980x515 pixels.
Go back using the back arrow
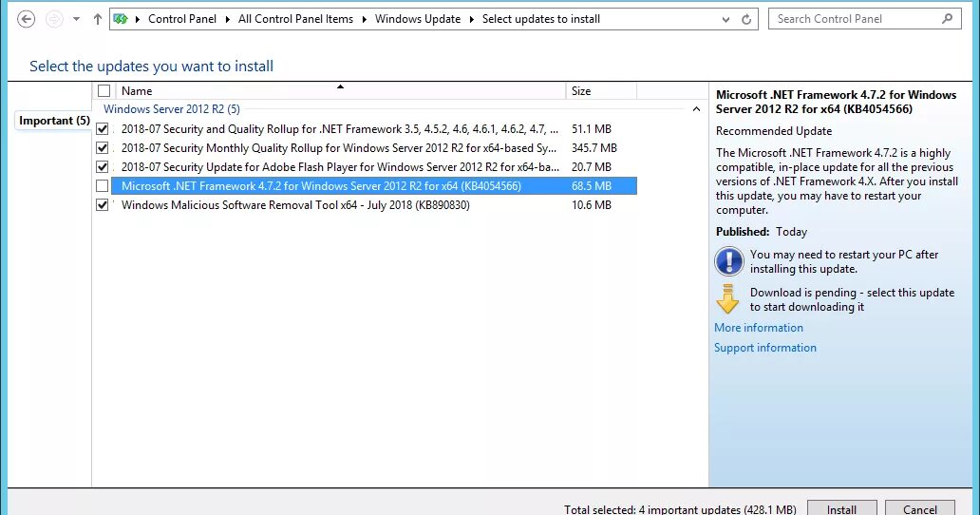click(27, 19)
